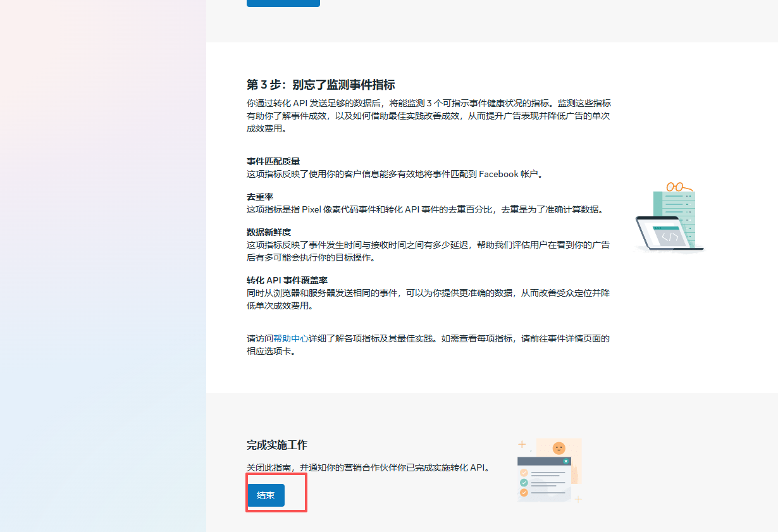Open the 帮助中心 link
Image resolution: width=778 pixels, height=532 pixels.
tap(291, 338)
